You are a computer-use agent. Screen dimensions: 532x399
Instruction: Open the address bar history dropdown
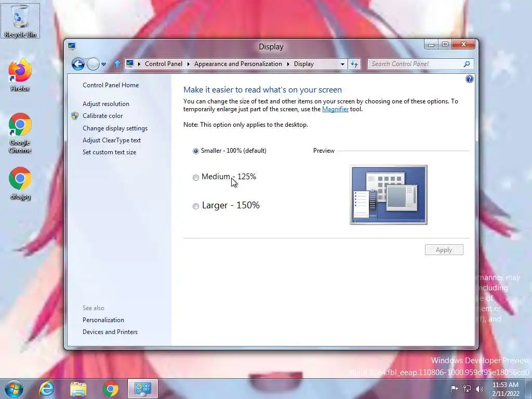click(342, 64)
